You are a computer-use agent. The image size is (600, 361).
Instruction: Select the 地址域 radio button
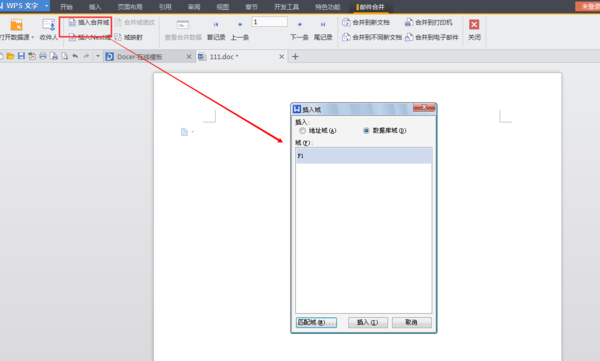302,131
